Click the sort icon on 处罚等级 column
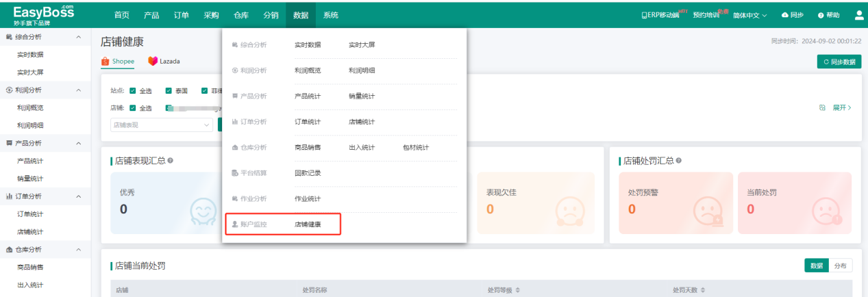 (x=517, y=290)
